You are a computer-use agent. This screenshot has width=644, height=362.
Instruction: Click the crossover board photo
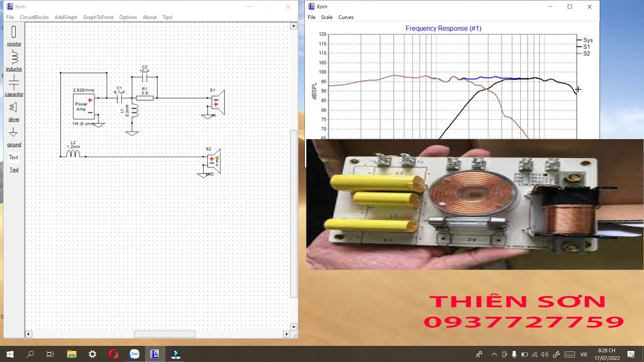tap(475, 205)
